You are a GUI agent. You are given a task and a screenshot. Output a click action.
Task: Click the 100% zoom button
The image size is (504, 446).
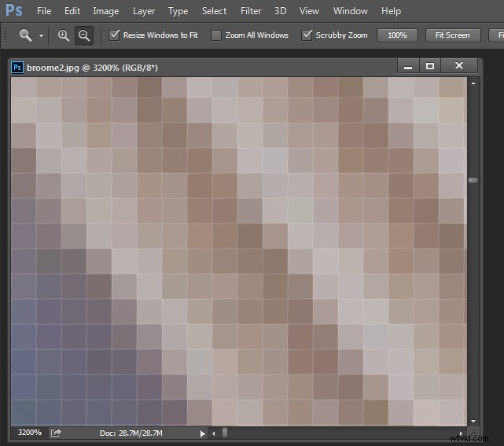click(397, 35)
